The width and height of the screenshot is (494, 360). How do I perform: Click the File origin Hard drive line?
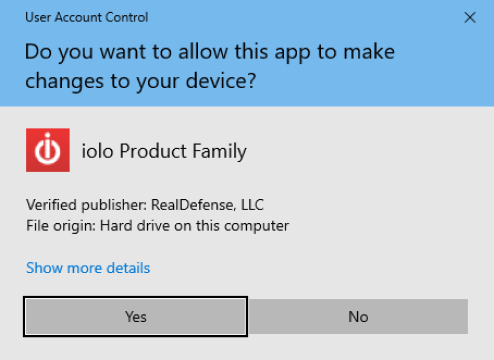coord(157,226)
